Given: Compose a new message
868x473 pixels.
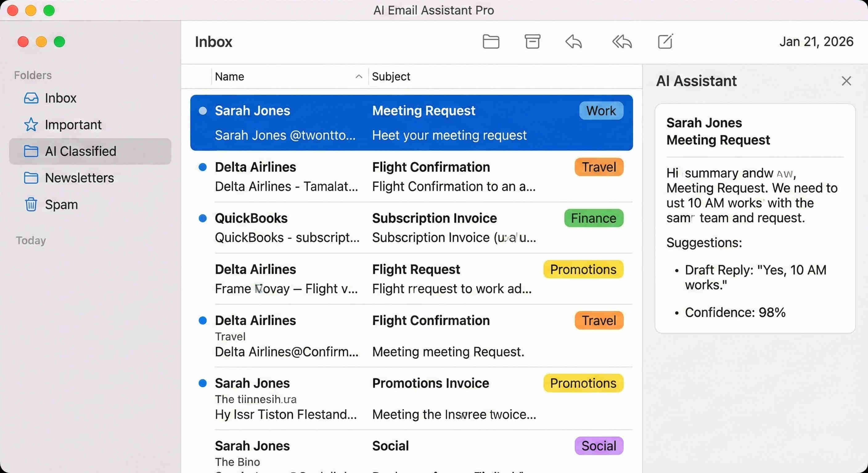Looking at the screenshot, I should point(665,41).
